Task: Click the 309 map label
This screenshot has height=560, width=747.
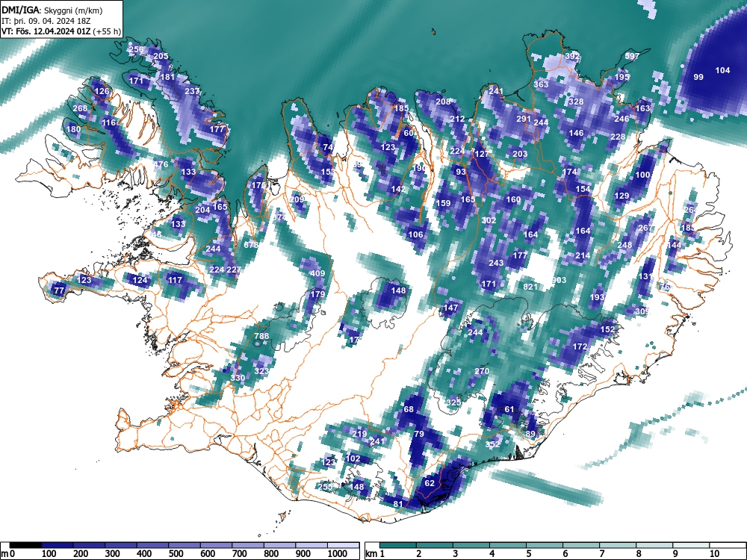Action: 642,311
